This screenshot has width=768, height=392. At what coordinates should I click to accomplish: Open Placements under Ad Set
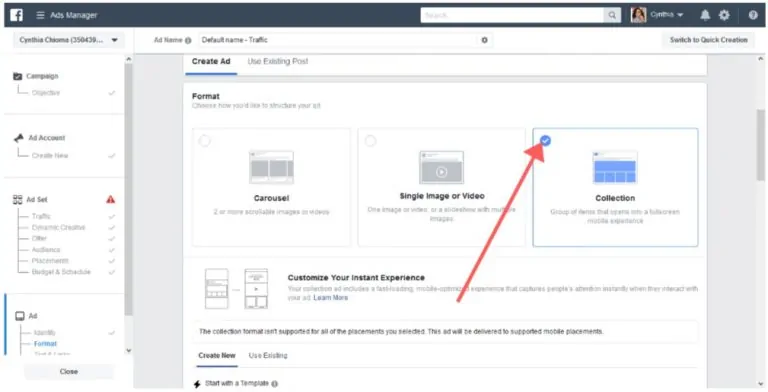50,261
